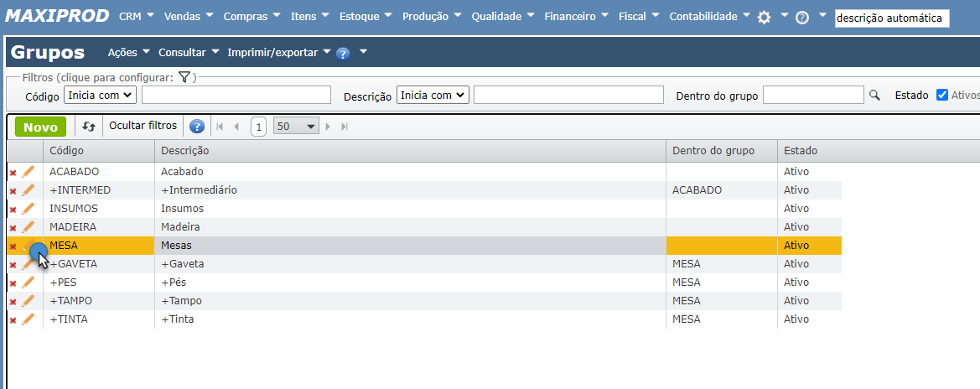Open the Estoque menu
This screenshot has width=980, height=389.
pos(366,17)
